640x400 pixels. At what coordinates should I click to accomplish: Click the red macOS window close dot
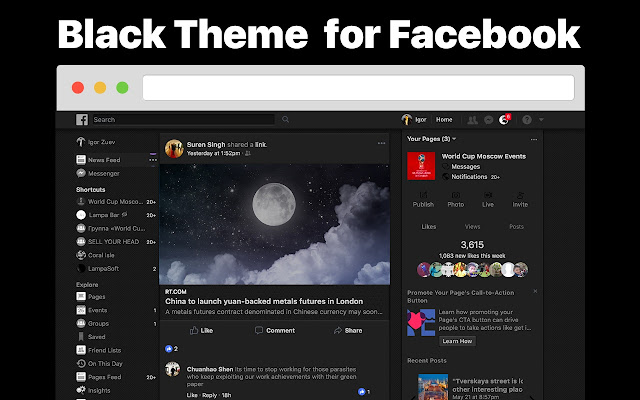coord(78,88)
